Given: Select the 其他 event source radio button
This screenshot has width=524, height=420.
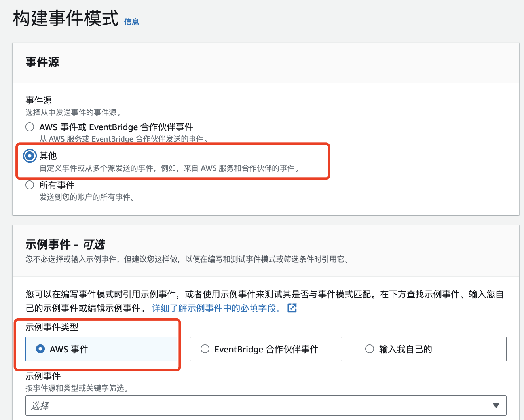Looking at the screenshot, I should pyautogui.click(x=30, y=156).
